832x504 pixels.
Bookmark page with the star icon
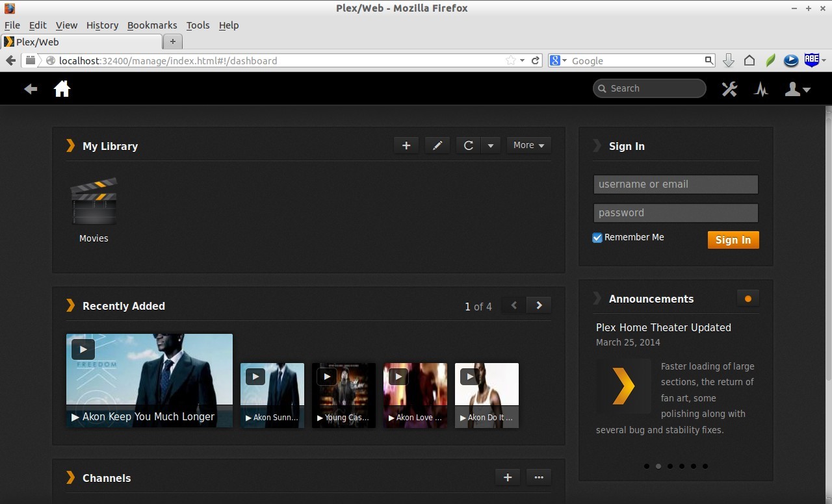[511, 60]
